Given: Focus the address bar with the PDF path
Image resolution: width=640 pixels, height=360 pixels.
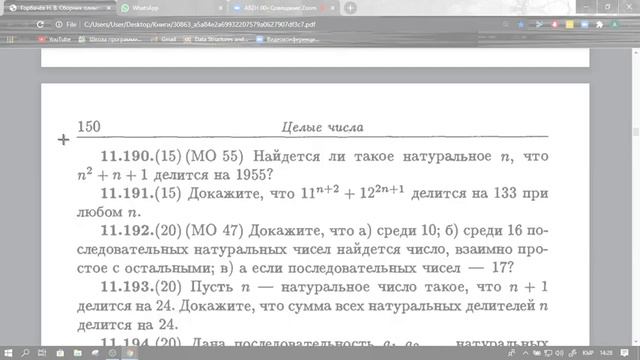Looking at the screenshot, I should [200, 24].
